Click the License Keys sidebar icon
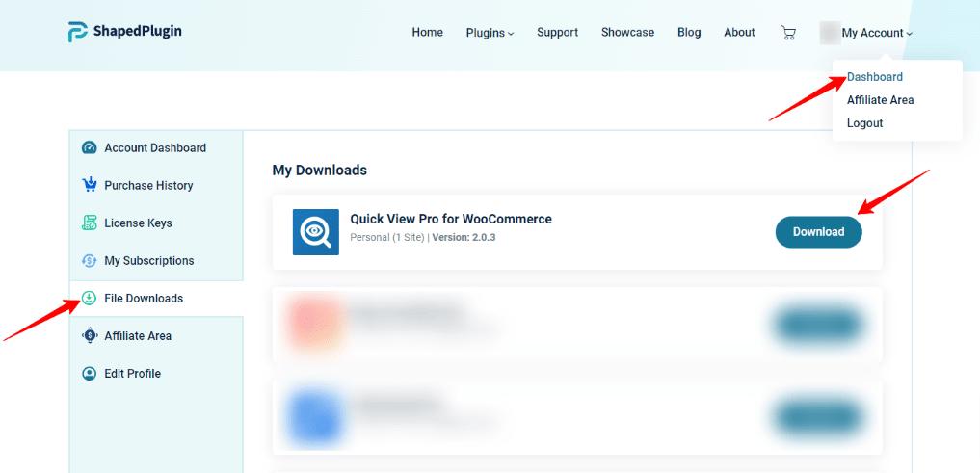This screenshot has height=473, width=980. tap(90, 223)
